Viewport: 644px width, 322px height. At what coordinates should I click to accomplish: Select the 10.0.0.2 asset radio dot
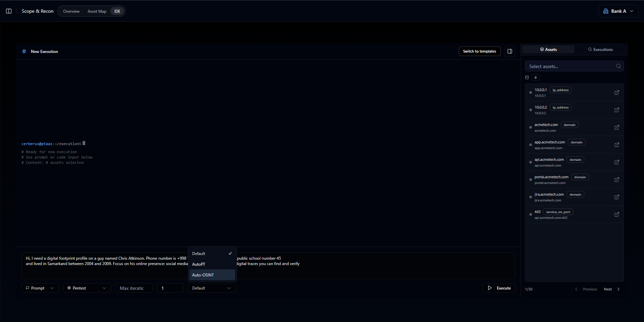coord(530,110)
